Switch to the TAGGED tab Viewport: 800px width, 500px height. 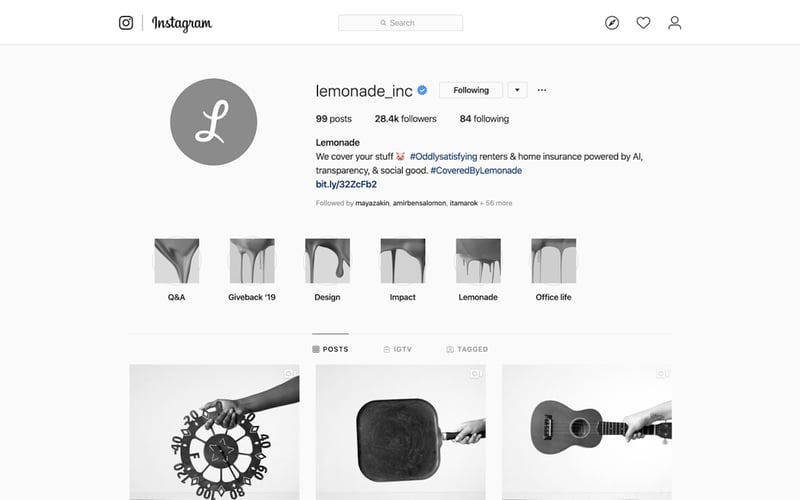[467, 349]
